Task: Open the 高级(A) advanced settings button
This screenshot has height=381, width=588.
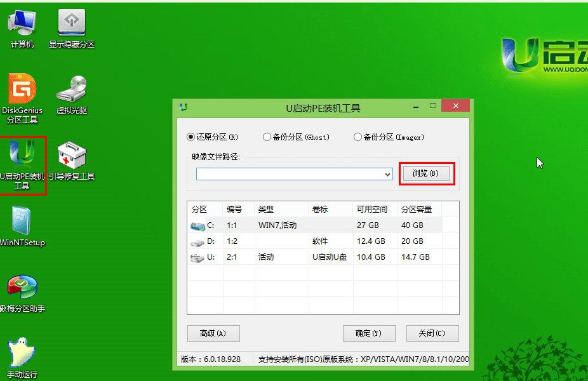Action: 213,333
